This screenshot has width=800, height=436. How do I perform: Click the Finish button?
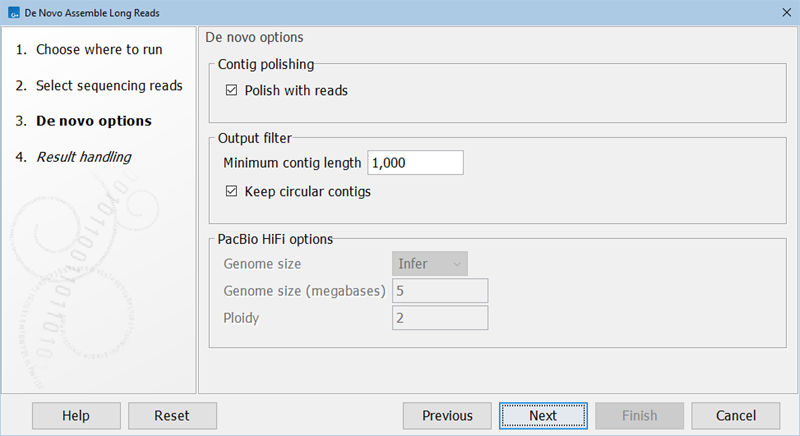(640, 416)
